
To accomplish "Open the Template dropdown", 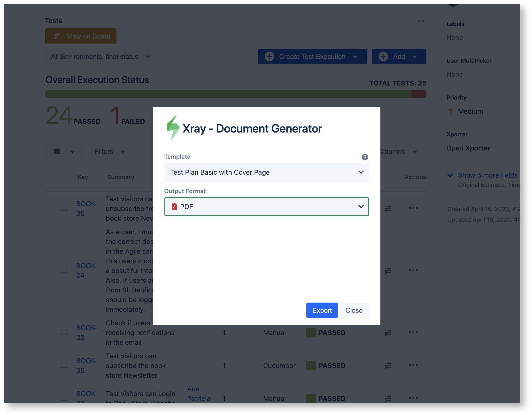I will click(x=266, y=172).
